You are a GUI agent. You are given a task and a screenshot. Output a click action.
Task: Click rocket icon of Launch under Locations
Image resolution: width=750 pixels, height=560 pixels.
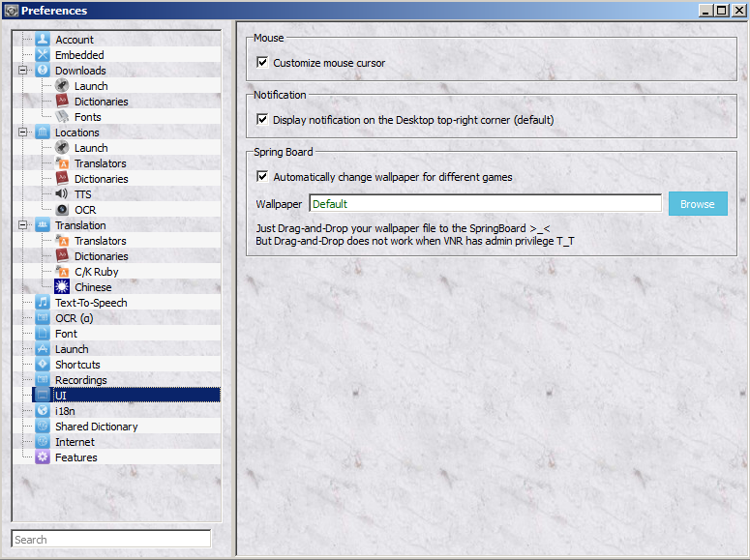coord(62,148)
